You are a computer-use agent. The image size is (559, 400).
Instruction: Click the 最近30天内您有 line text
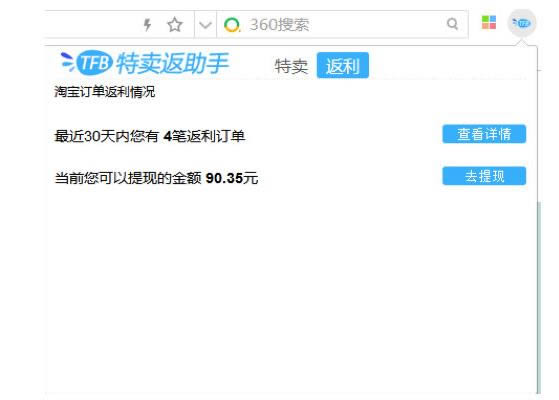click(x=106, y=136)
